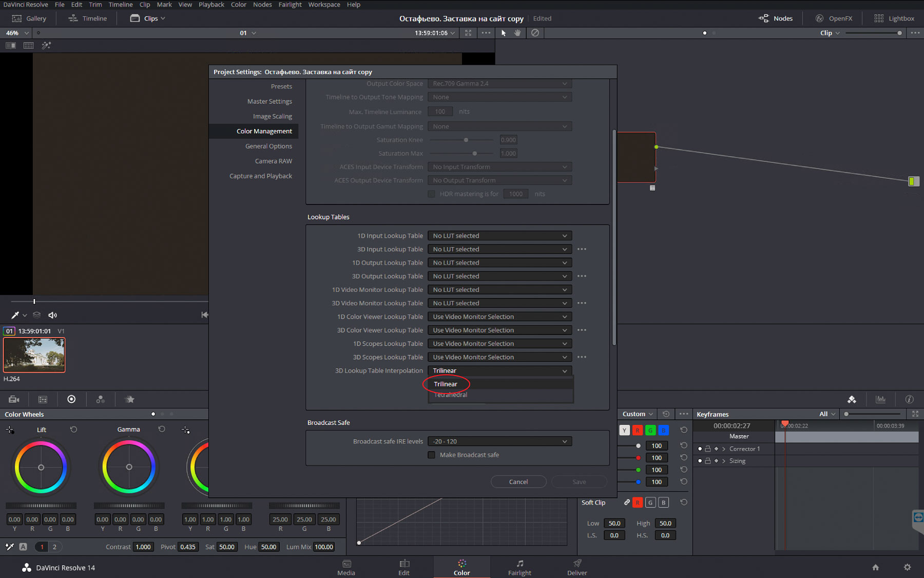The height and width of the screenshot is (578, 924).
Task: Switch to the Deliver page
Action: tap(577, 567)
